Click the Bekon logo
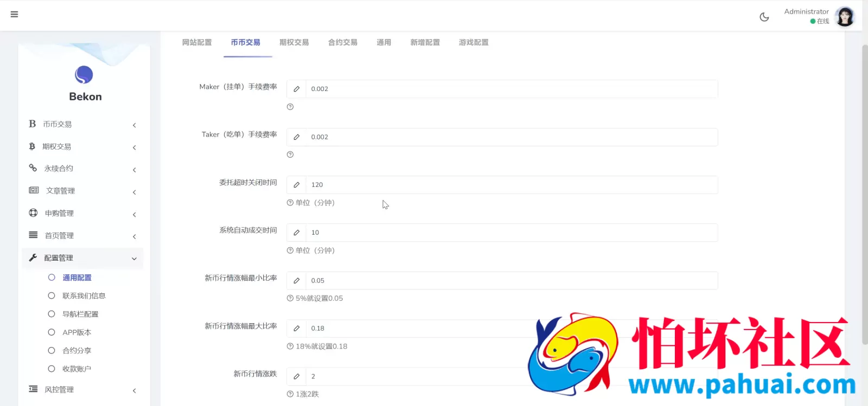This screenshot has height=406, width=868. [x=84, y=75]
